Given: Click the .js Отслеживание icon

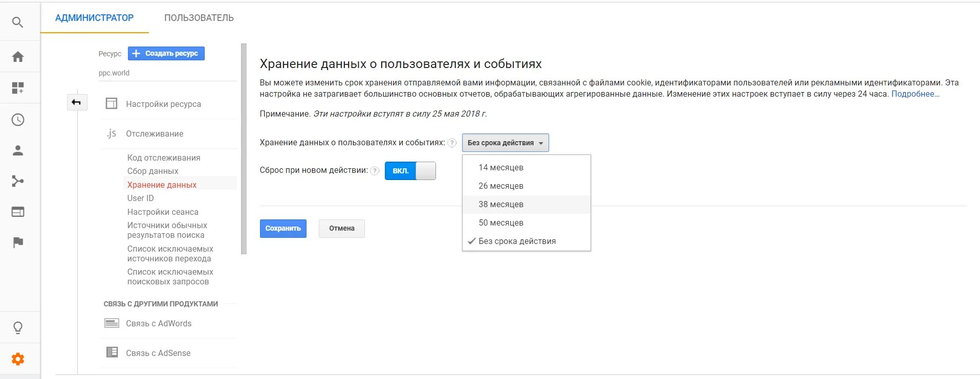Looking at the screenshot, I should pyautogui.click(x=112, y=133).
